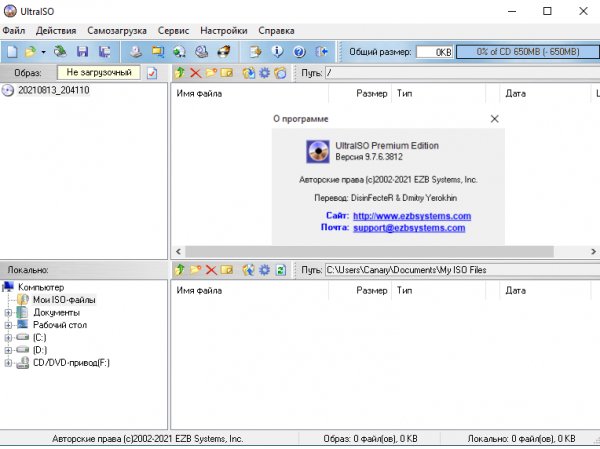Click the Burn CD/DVD Image flame icon
Image resolution: width=600 pixels, height=449 pixels.
(x=224, y=51)
